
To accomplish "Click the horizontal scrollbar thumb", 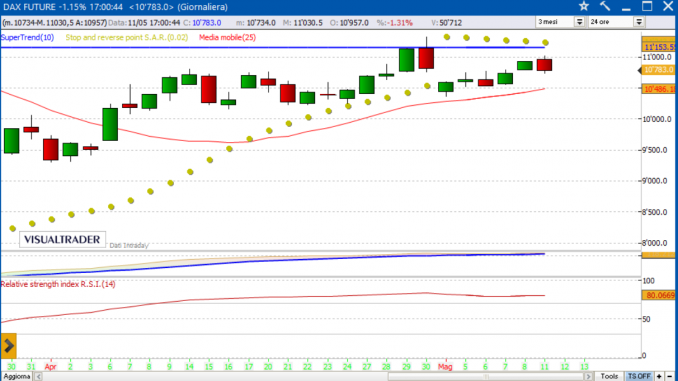I will pos(486,376).
